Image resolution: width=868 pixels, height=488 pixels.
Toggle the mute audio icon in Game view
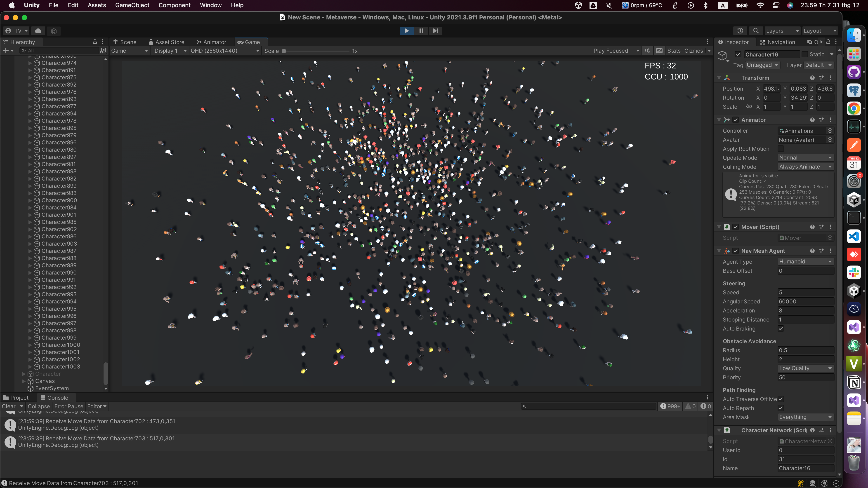[647, 51]
